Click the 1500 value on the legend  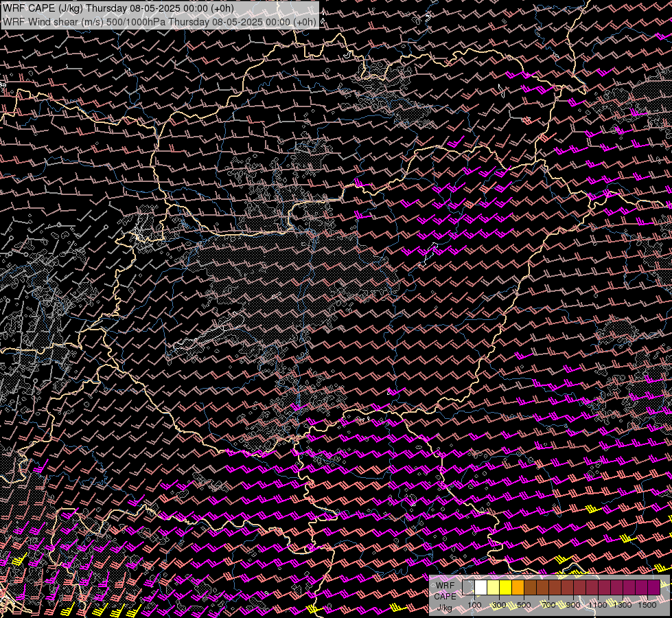click(647, 605)
